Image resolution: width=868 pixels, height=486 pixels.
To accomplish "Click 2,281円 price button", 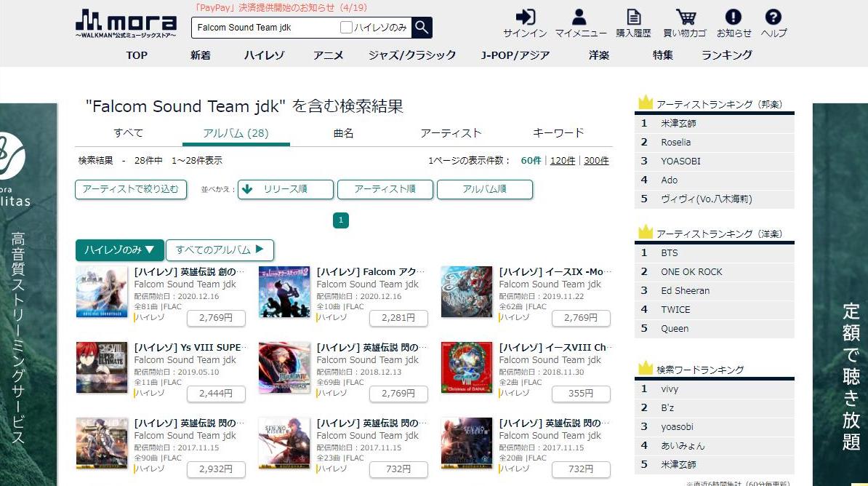I will pyautogui.click(x=398, y=318).
